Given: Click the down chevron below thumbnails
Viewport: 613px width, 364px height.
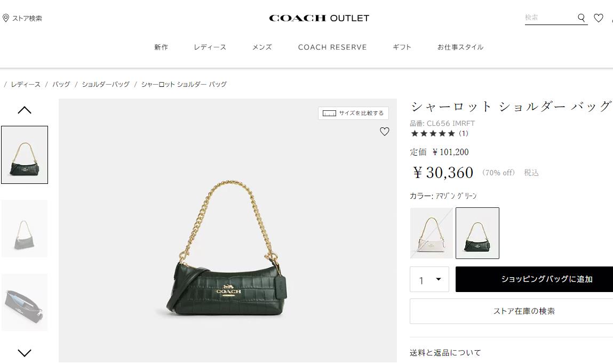Looking at the screenshot, I should [x=24, y=353].
